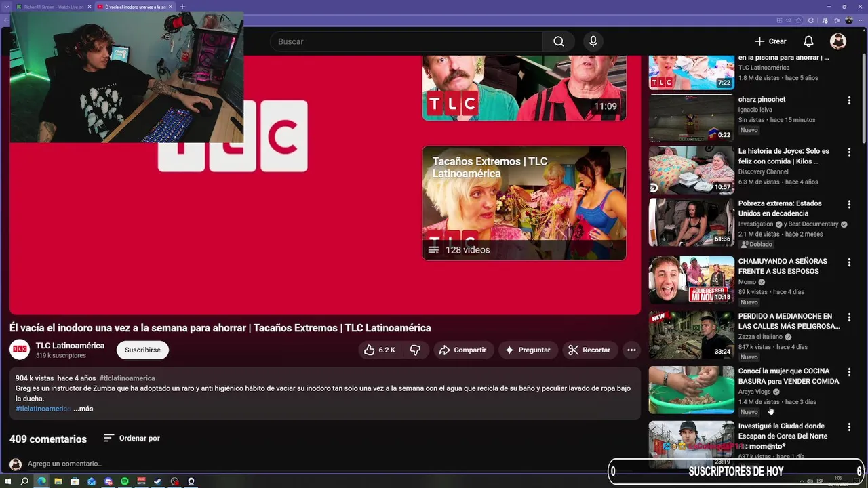Open Microsoft Store from taskbar
868x488 pixels.
pos(75,481)
